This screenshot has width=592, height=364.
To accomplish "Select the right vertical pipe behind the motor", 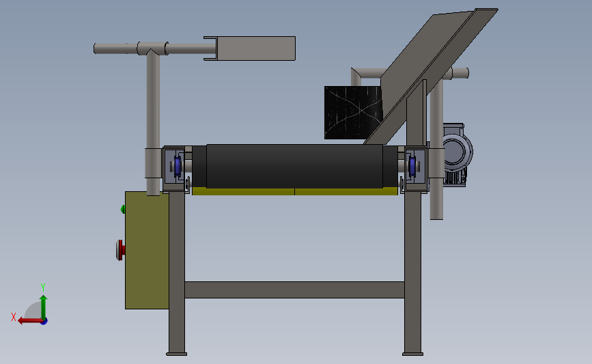I will click(x=436, y=149).
